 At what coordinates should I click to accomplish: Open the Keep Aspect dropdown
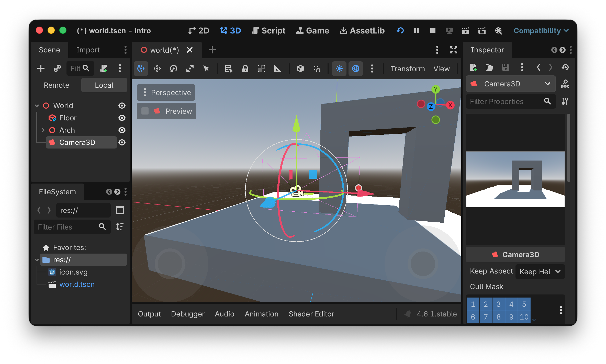[540, 271]
